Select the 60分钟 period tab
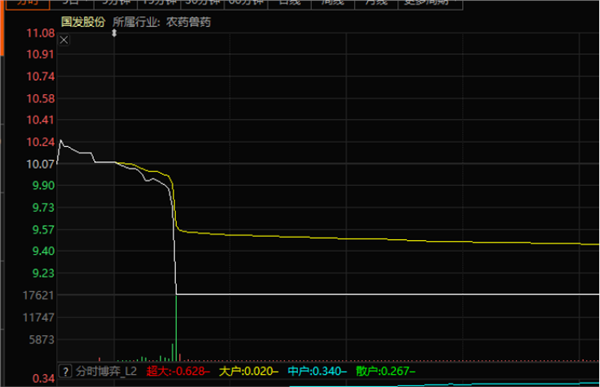 pos(246,3)
